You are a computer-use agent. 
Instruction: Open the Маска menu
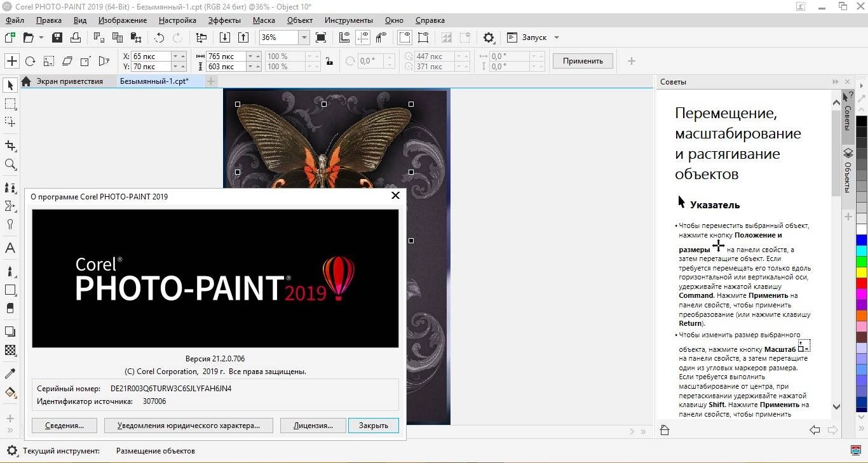click(x=264, y=20)
